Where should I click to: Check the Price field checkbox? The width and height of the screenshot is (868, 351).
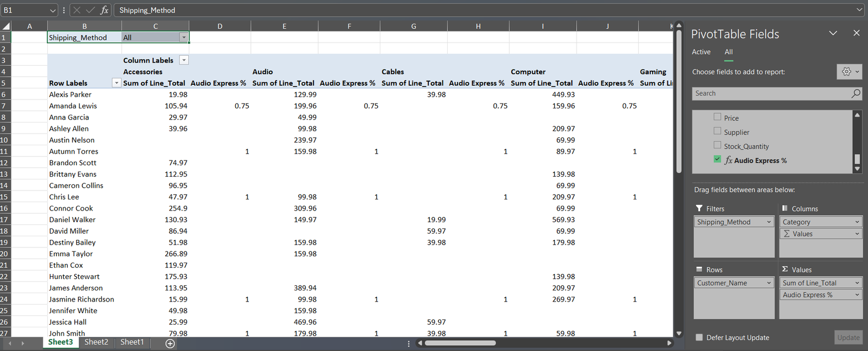click(x=718, y=117)
